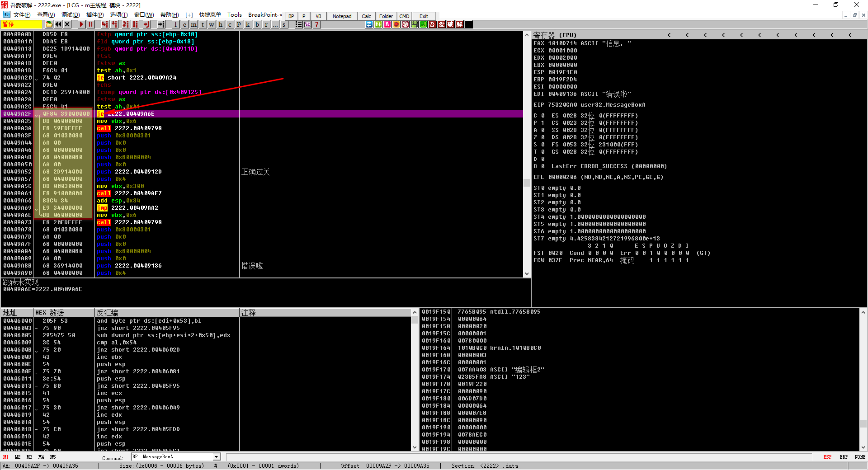This screenshot has width=868, height=470.
Task: Click disassembly pane scroll-down arrow
Action: [x=527, y=274]
